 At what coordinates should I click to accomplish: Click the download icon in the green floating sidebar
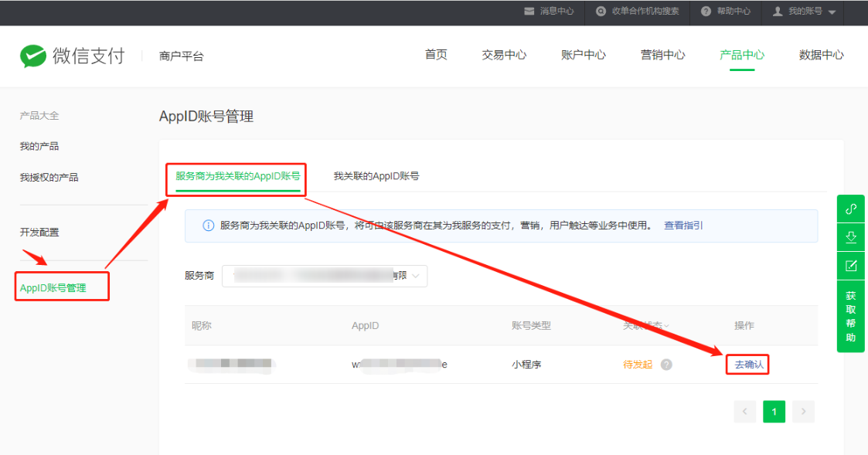(x=851, y=237)
